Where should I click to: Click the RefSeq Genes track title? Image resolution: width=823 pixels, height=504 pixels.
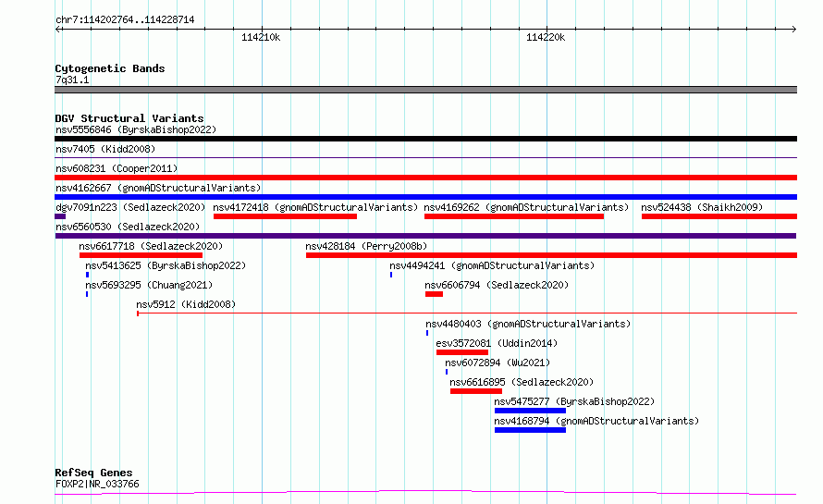(x=93, y=473)
